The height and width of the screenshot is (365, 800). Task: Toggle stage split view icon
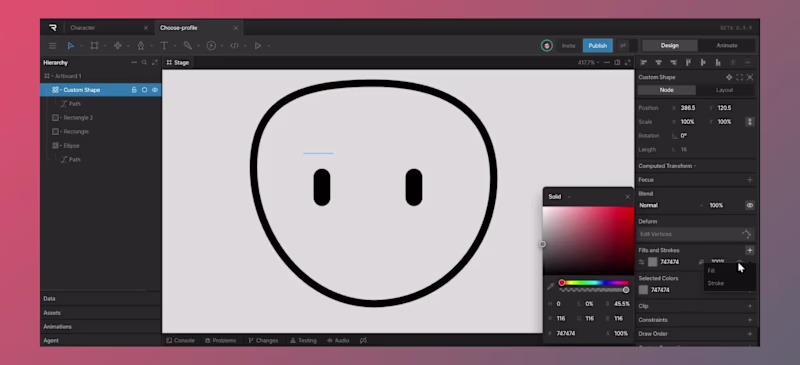[617, 62]
